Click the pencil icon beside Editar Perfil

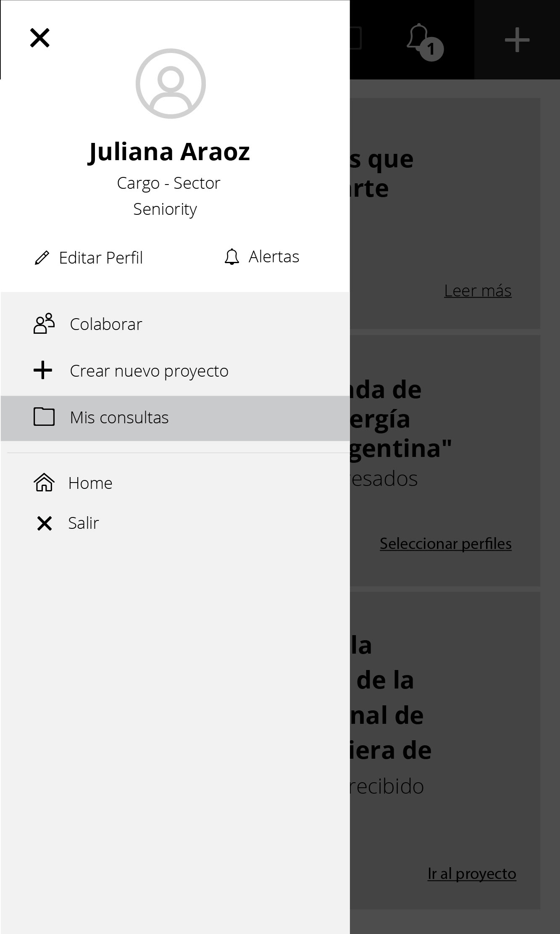pos(42,258)
